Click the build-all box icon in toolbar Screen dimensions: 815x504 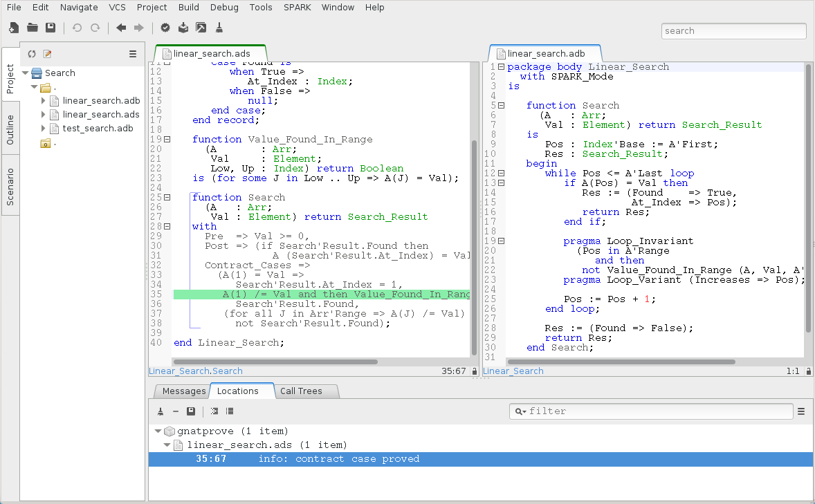click(183, 28)
